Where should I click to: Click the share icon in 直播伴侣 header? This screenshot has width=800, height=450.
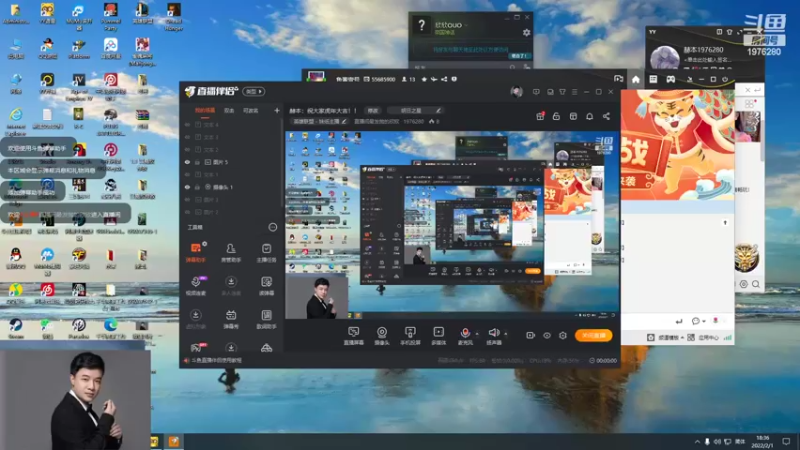[606, 116]
